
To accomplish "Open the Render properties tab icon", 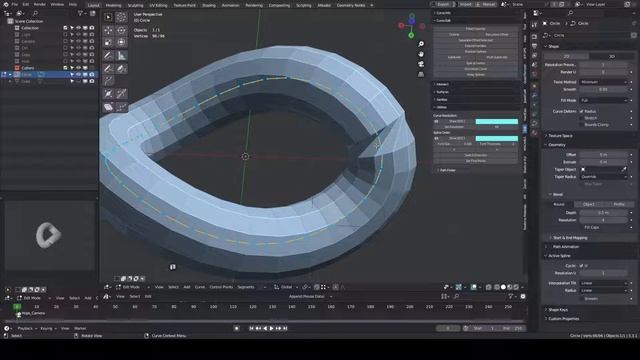I will pyautogui.click(x=534, y=37).
